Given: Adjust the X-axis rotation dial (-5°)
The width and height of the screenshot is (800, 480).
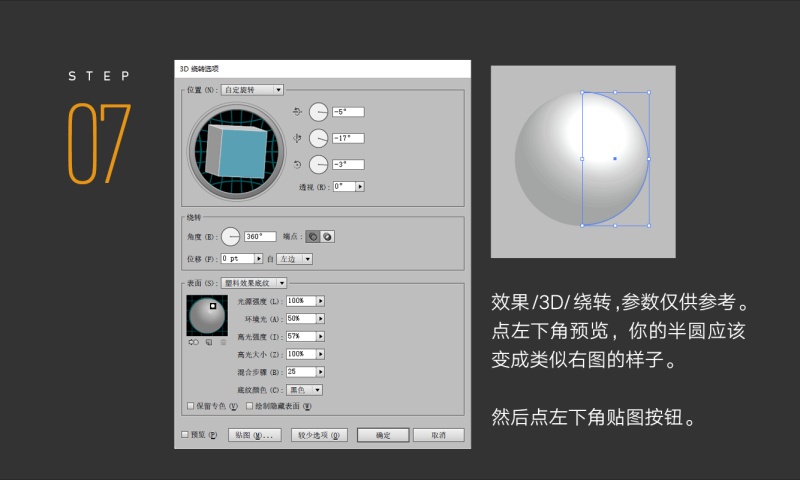Looking at the screenshot, I should coord(318,112).
